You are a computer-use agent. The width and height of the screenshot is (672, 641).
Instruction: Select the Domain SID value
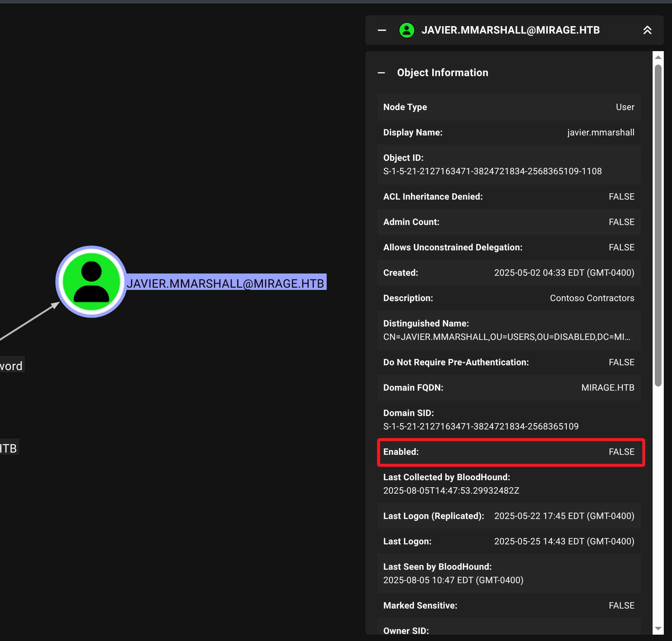tap(481, 426)
